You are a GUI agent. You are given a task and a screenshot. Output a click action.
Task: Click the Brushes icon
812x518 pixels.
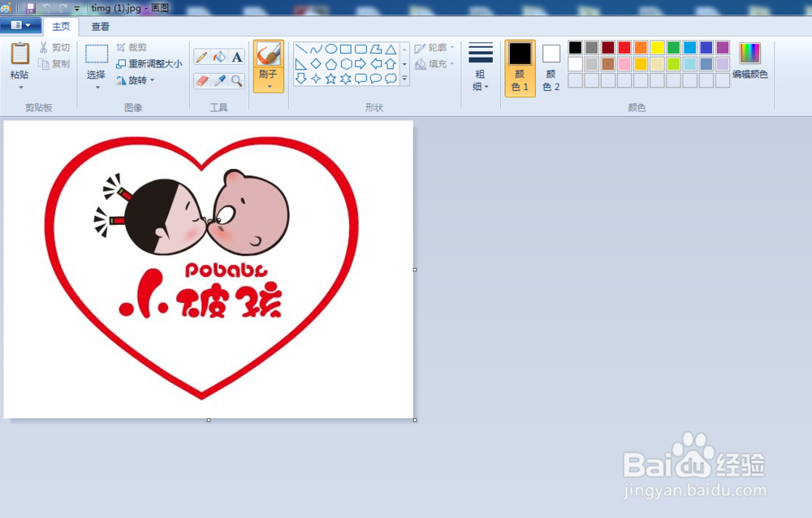[x=268, y=54]
